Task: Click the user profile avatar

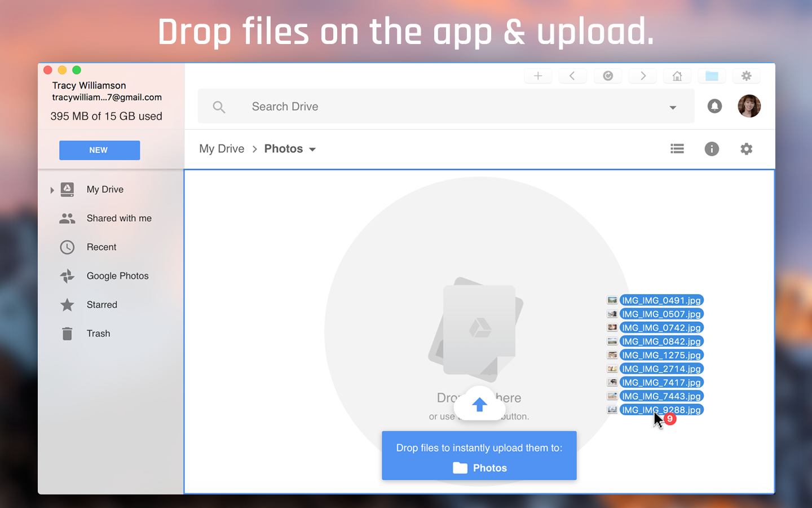Action: 749,106
